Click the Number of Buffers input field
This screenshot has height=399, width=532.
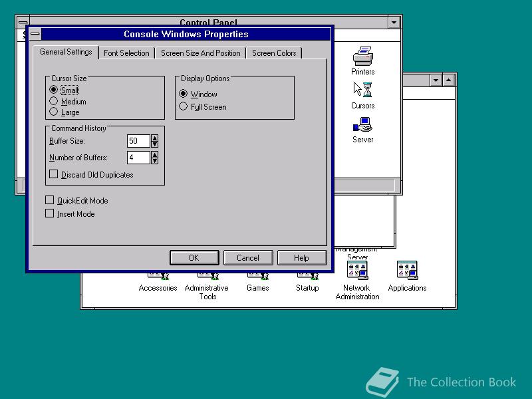[138, 158]
